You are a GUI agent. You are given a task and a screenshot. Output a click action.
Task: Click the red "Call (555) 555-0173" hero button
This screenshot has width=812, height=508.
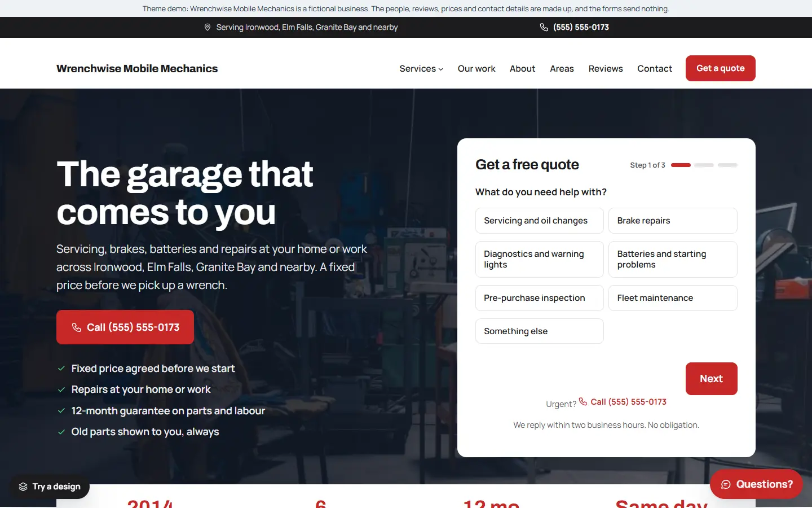coord(125,327)
